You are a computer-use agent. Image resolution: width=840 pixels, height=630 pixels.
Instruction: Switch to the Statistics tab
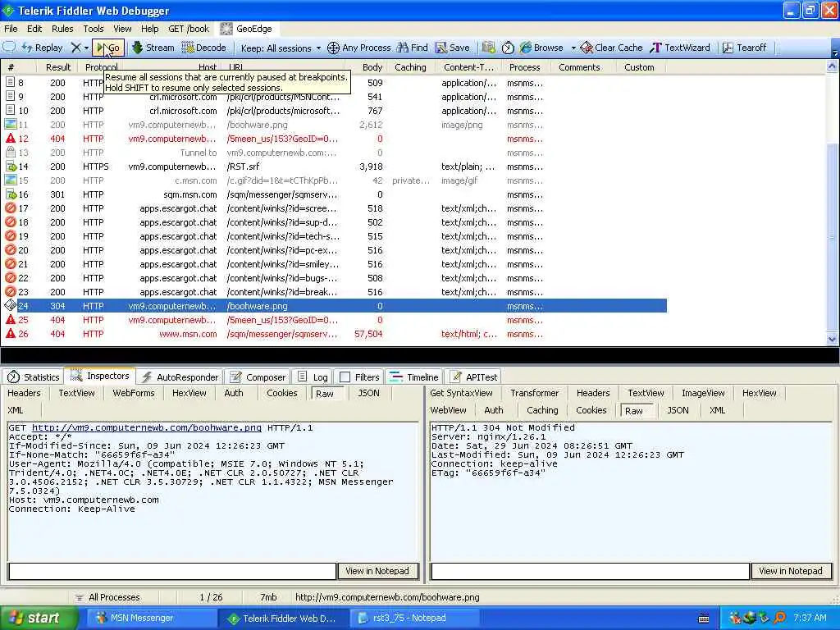tap(33, 377)
